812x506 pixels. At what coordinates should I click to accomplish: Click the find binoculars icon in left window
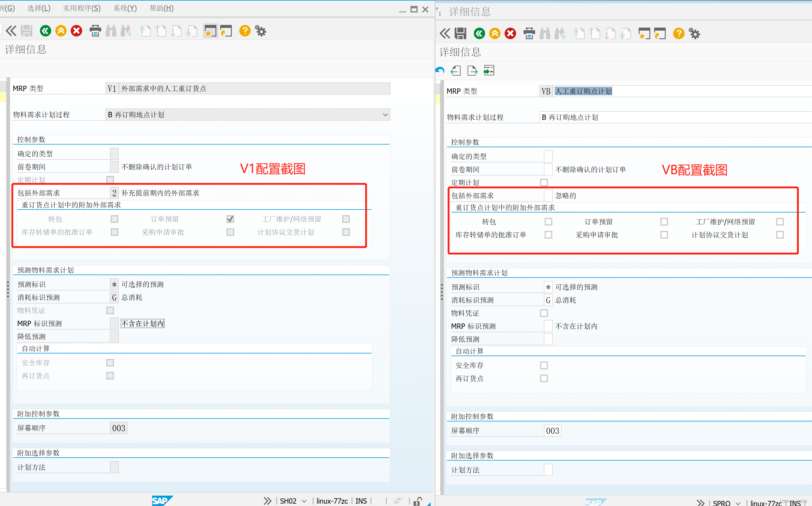tap(111, 31)
